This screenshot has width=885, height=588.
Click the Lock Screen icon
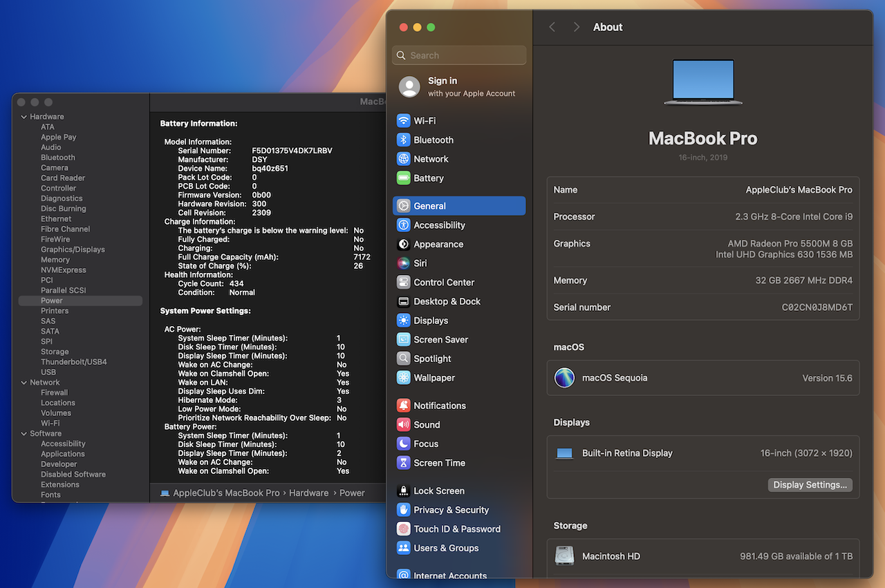click(404, 491)
